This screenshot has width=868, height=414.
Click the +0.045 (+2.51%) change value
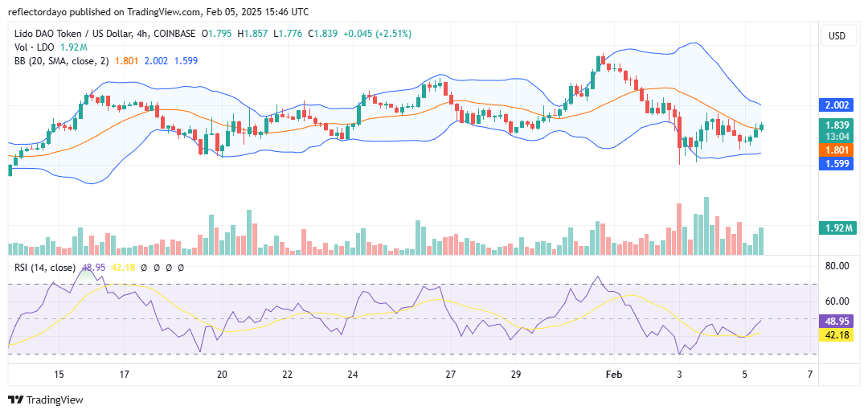(x=378, y=34)
